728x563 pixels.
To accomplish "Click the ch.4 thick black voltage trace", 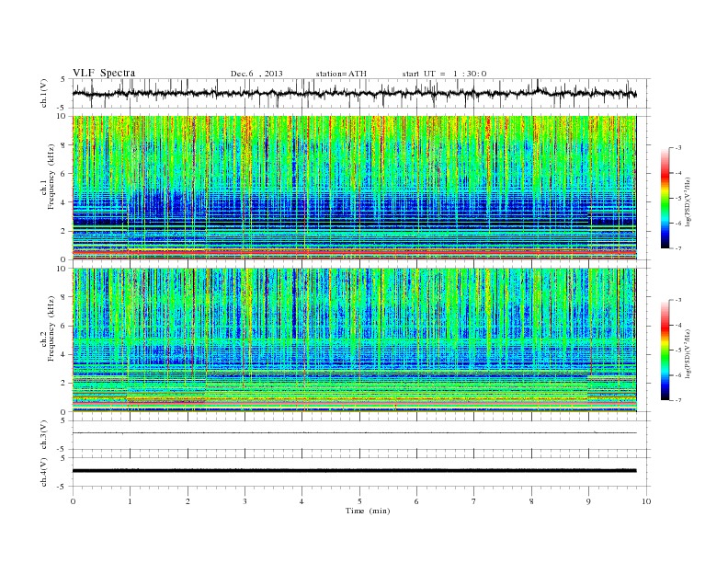I will click(354, 471).
